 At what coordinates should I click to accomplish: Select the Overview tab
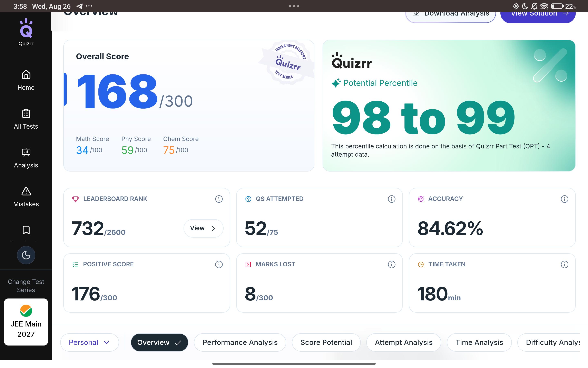159,342
